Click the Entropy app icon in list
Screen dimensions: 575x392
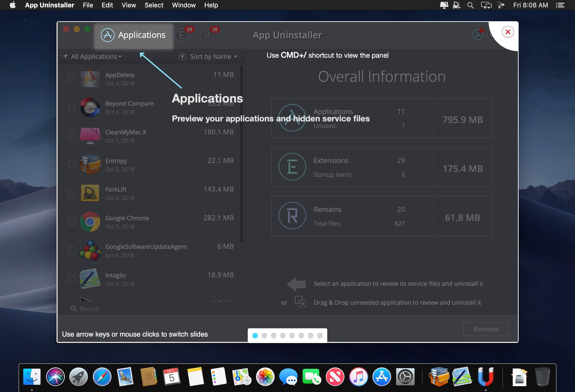click(90, 165)
